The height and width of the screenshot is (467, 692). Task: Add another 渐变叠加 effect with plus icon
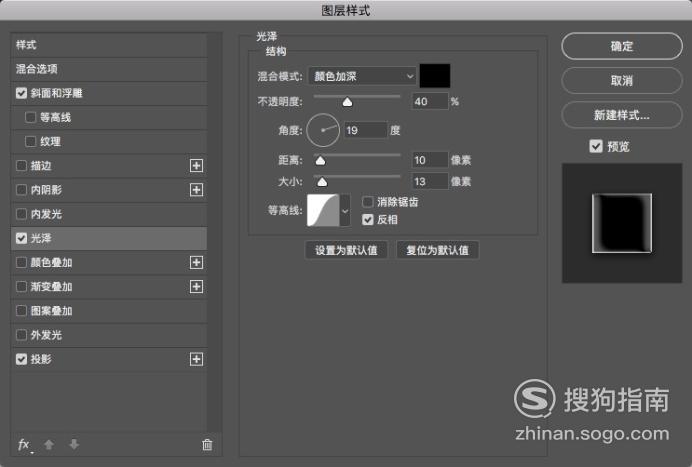coord(196,287)
